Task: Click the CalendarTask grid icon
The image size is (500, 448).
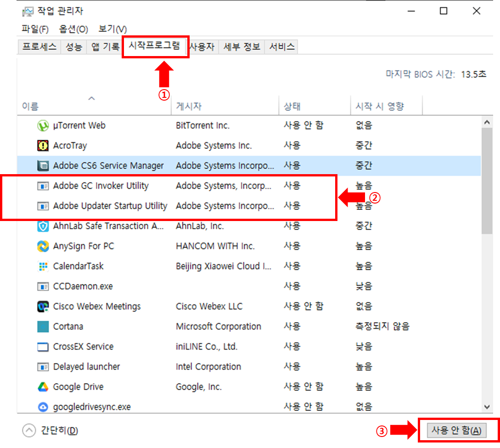Action: (43, 266)
